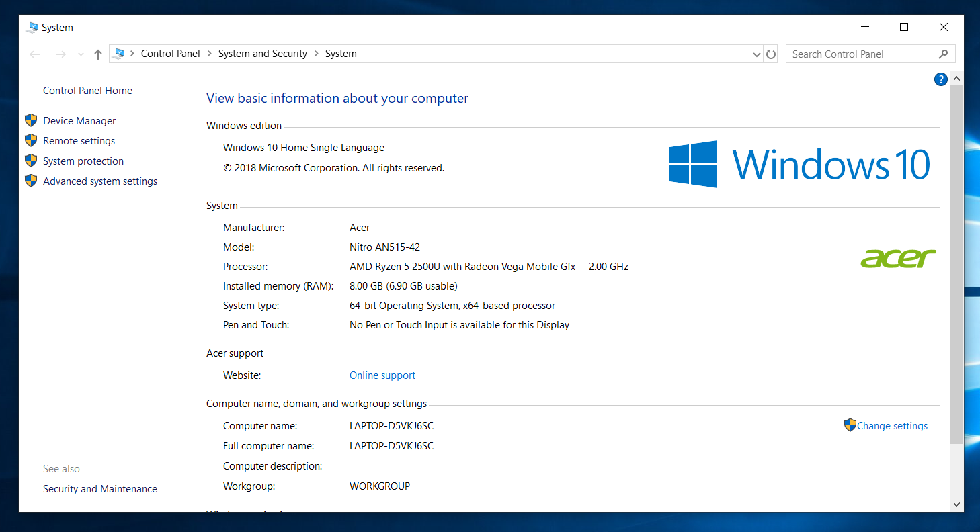The height and width of the screenshot is (532, 980).
Task: Click Change settings for computer name
Action: click(x=892, y=426)
